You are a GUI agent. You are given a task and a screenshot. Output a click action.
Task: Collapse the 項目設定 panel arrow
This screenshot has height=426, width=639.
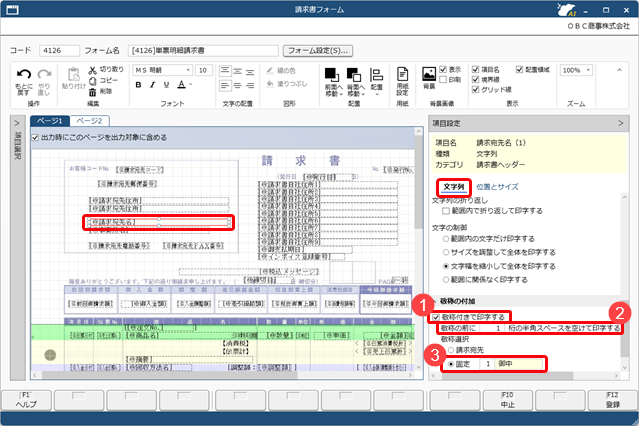click(x=621, y=123)
